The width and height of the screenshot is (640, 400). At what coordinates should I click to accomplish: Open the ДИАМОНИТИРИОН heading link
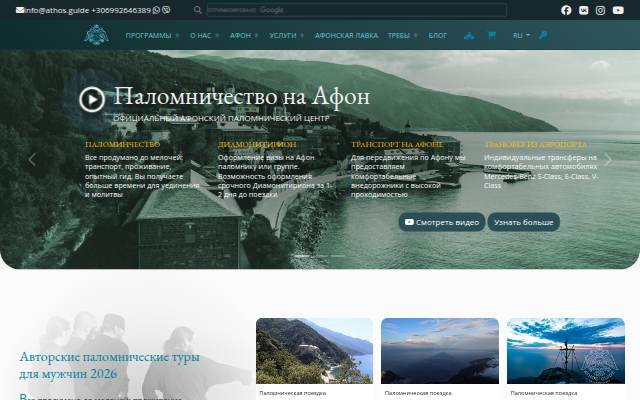click(257, 144)
